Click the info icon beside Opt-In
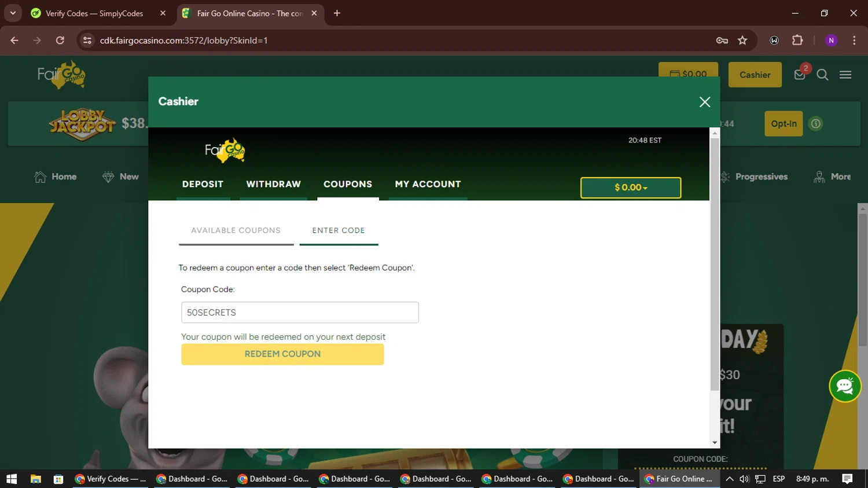Screen dimensions: 868x488 pyautogui.click(x=815, y=123)
